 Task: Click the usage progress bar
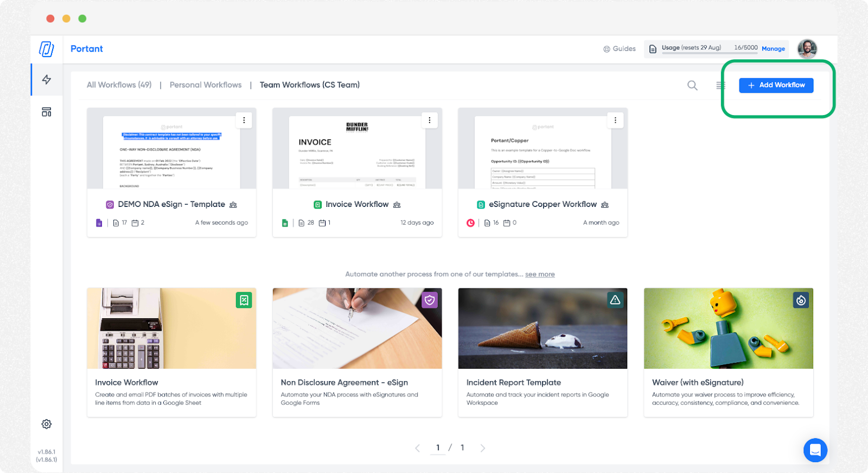710,53
